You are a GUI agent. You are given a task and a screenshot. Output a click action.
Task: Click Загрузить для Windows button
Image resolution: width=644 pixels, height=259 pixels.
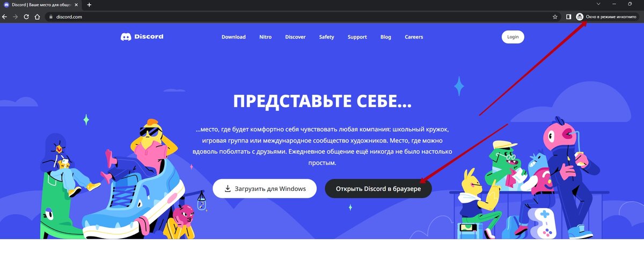(265, 189)
